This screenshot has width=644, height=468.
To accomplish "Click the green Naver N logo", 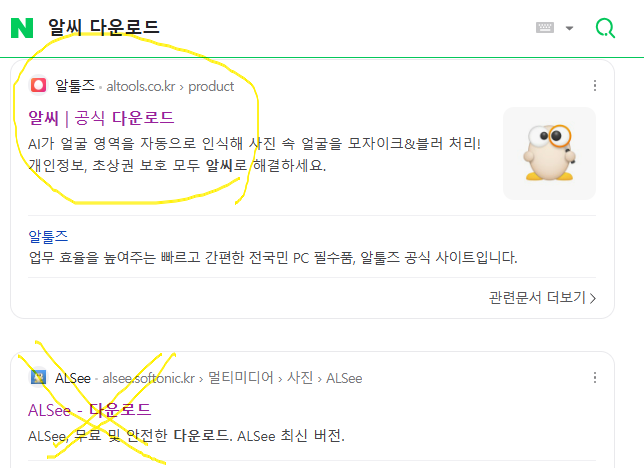I will (x=22, y=28).
